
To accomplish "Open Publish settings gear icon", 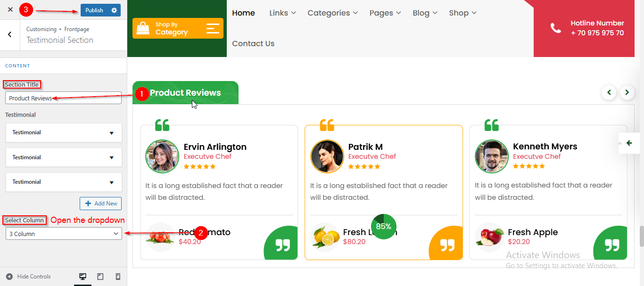I will [x=114, y=10].
